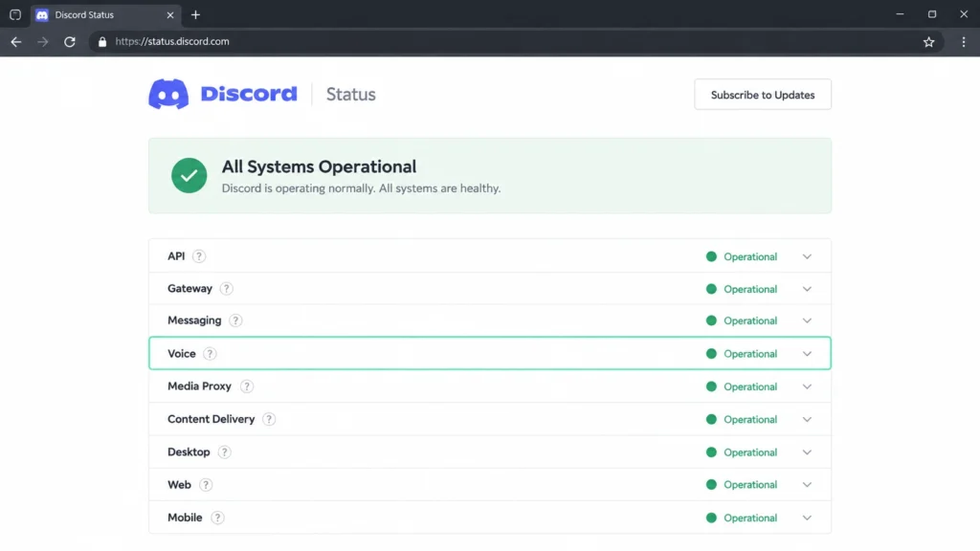The width and height of the screenshot is (980, 551).
Task: Click Operational status text in Voice row
Action: (750, 354)
